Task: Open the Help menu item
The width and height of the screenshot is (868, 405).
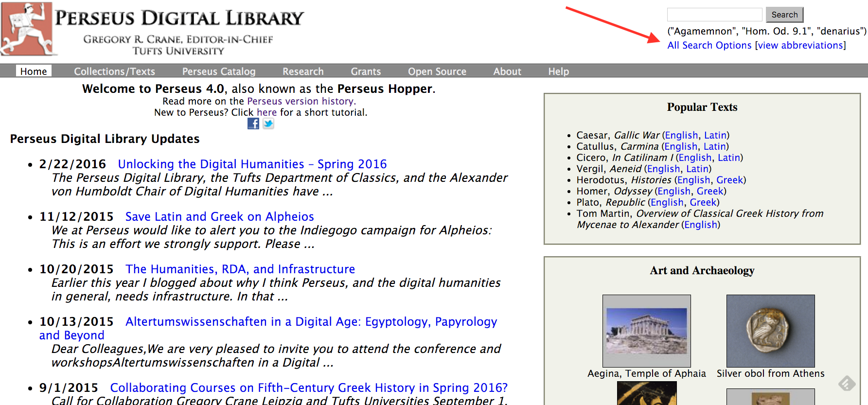Action: [558, 71]
